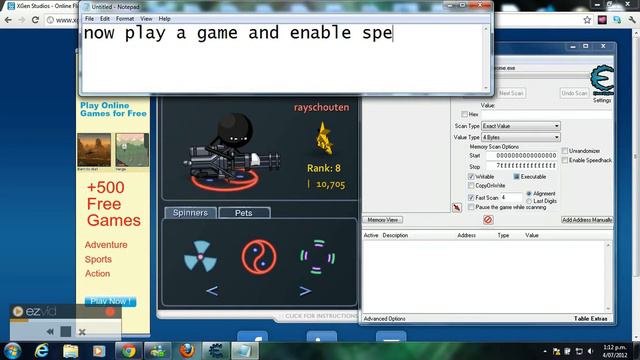Image resolution: width=640 pixels, height=360 pixels.
Task: Click the desert game thumbnail in ad
Action: [x=94, y=150]
